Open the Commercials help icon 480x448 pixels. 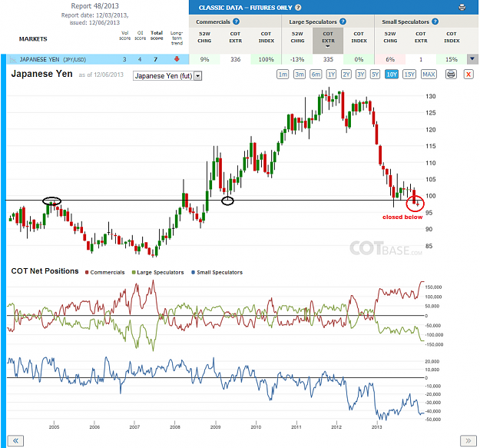pos(236,22)
